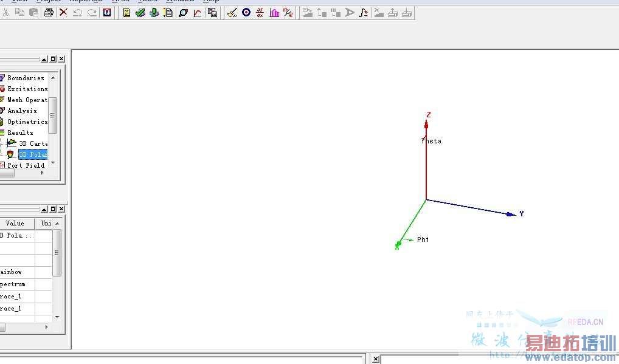Collapse project panel with the up-arrow button
This screenshot has height=364, width=619.
[44, 59]
